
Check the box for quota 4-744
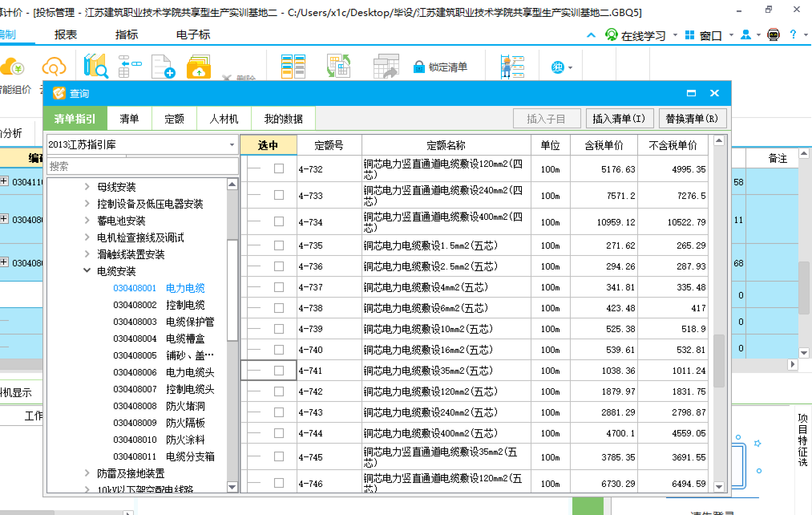click(x=279, y=433)
